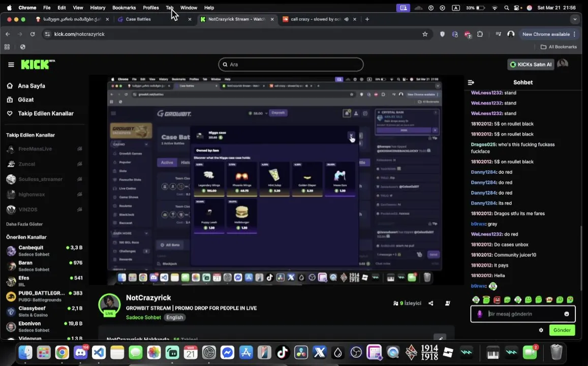Reload the kick.com page
This screenshot has width=588, height=366.
[x=33, y=34]
